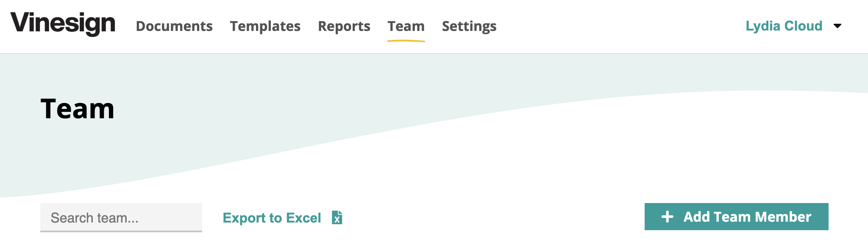Open the Templates page
Image resolution: width=868 pixels, height=245 pixels.
[x=265, y=26]
